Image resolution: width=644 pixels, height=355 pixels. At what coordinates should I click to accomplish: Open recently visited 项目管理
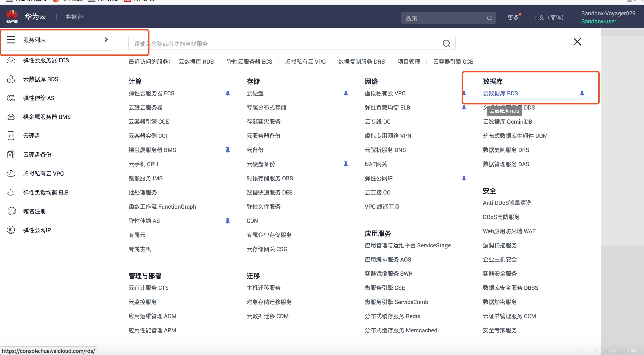tap(409, 62)
